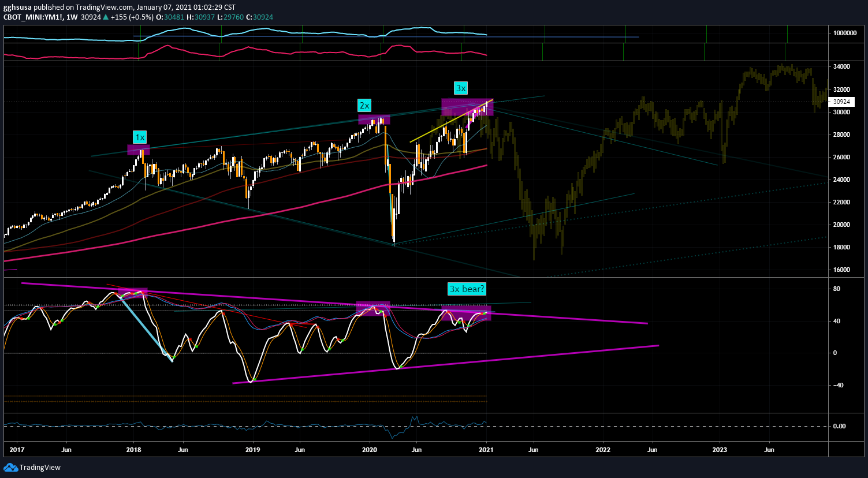Screen dimensions: 868x478
Task: Click the 2018 time axis label
Action: click(134, 450)
